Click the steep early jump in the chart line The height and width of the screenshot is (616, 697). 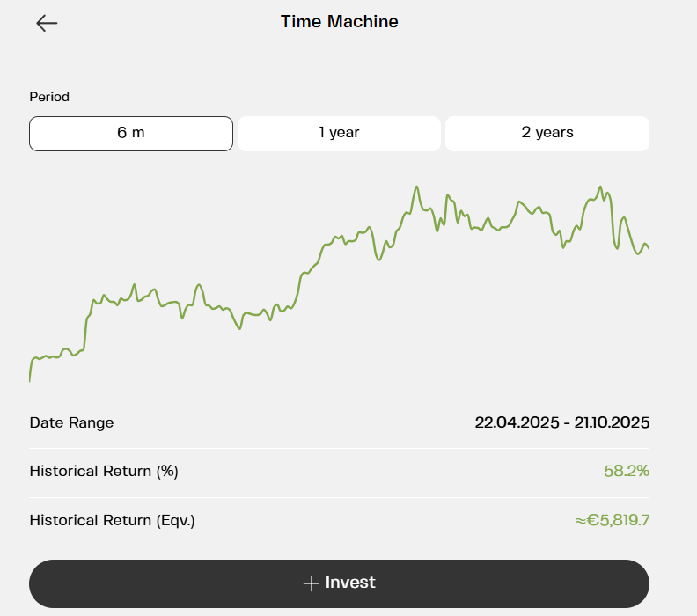click(x=86, y=330)
